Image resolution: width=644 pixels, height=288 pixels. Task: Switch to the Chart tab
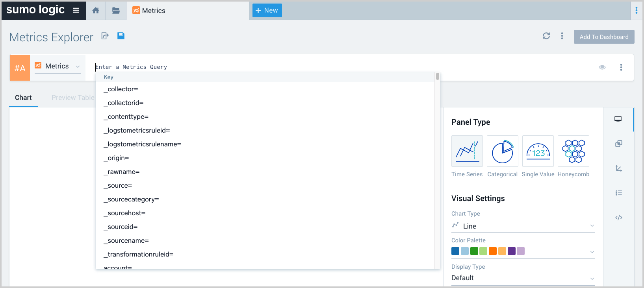[23, 98]
